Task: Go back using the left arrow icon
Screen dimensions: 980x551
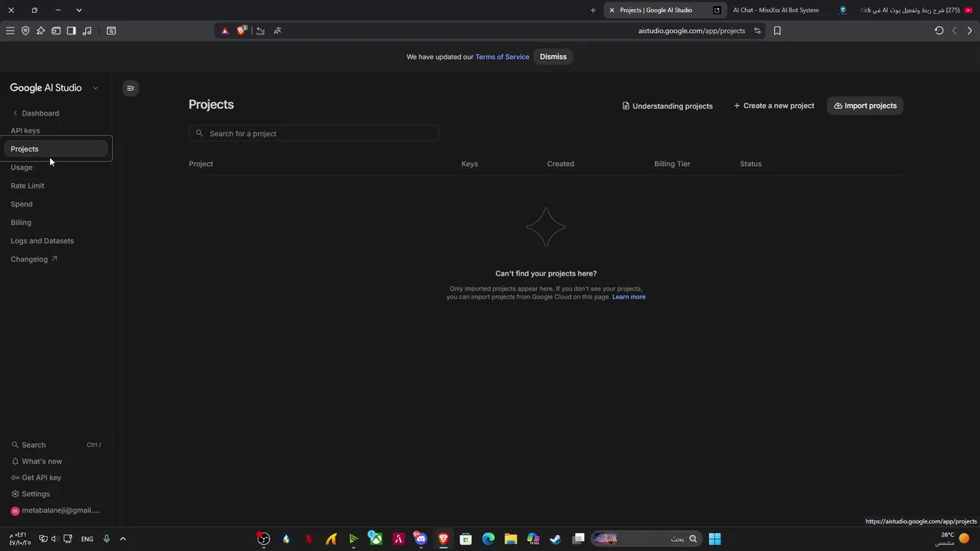Action: 955,31
